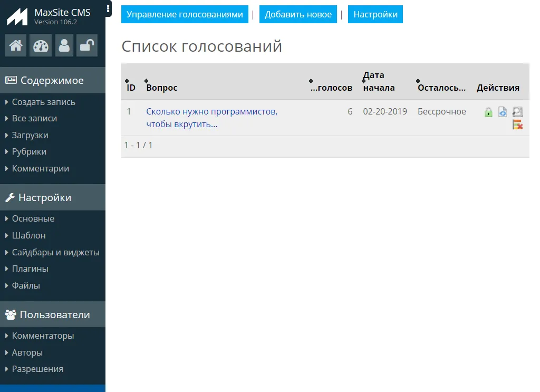Collapse the Содержимое sidebar section
The height and width of the screenshot is (392, 540).
point(52,81)
